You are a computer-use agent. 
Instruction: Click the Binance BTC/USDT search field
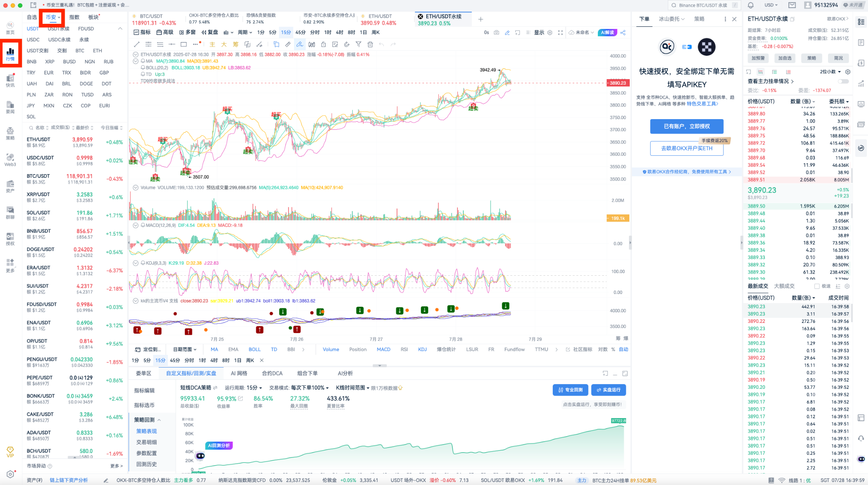[703, 5]
